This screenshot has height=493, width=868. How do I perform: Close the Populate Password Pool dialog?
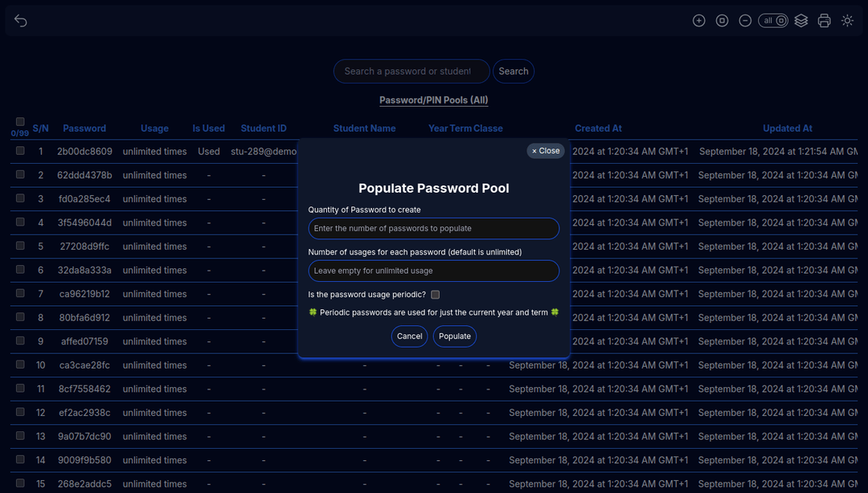coord(546,151)
